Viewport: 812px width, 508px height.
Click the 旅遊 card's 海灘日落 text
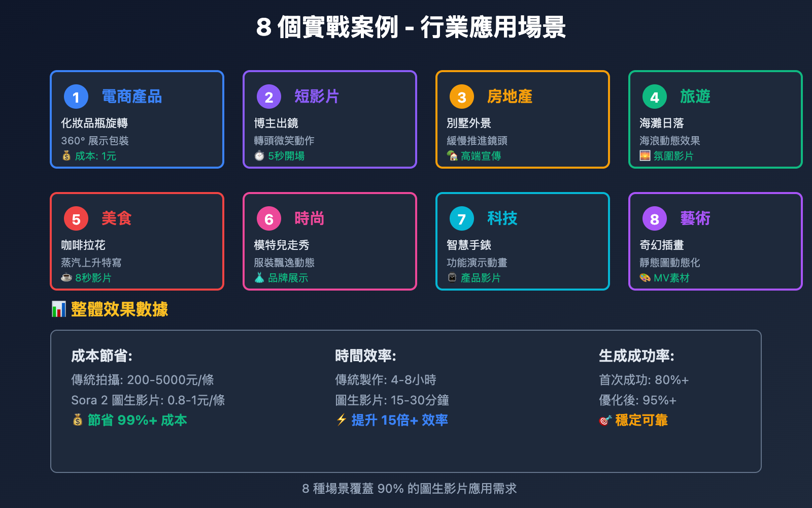click(x=662, y=123)
